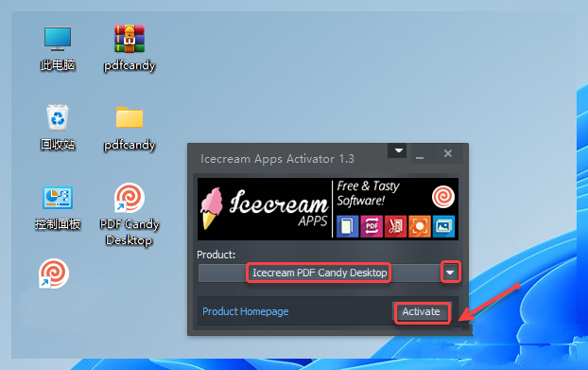The height and width of the screenshot is (370, 588).
Task: Select the unlabeled spiral shortcut icon on desktop
Action: point(54,273)
